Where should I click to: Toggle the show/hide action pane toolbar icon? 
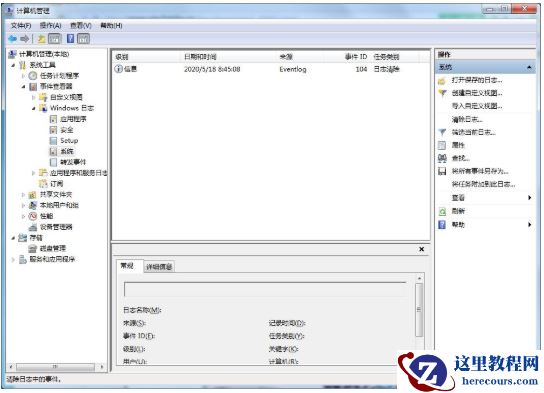point(83,39)
